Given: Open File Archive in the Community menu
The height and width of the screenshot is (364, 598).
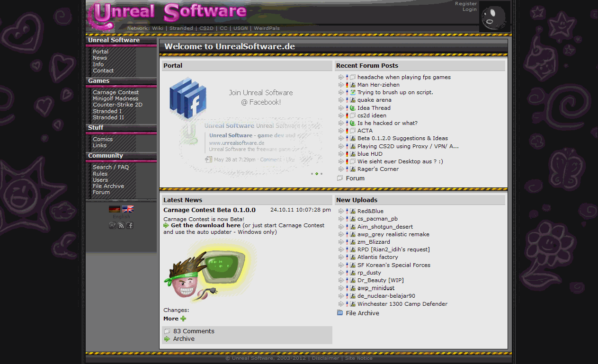Looking at the screenshot, I should point(108,186).
